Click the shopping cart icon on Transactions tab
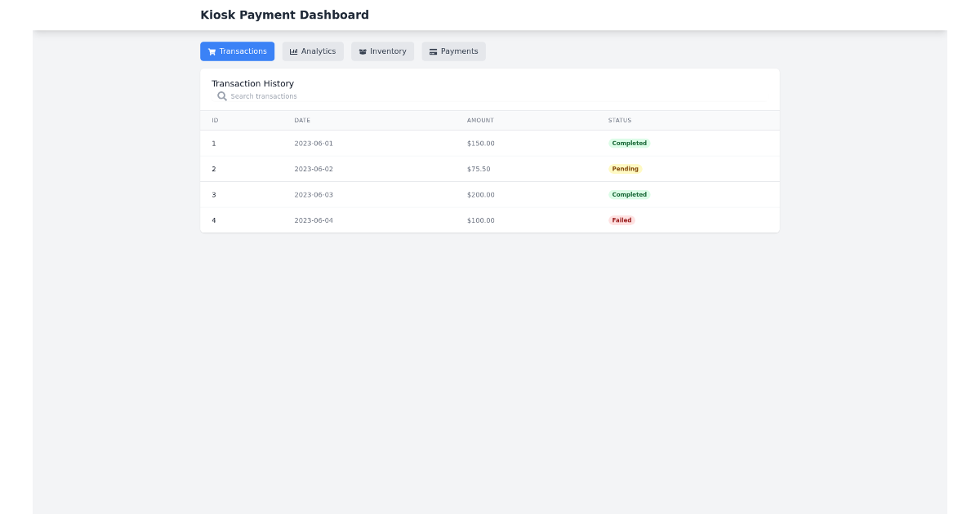 [x=211, y=51]
